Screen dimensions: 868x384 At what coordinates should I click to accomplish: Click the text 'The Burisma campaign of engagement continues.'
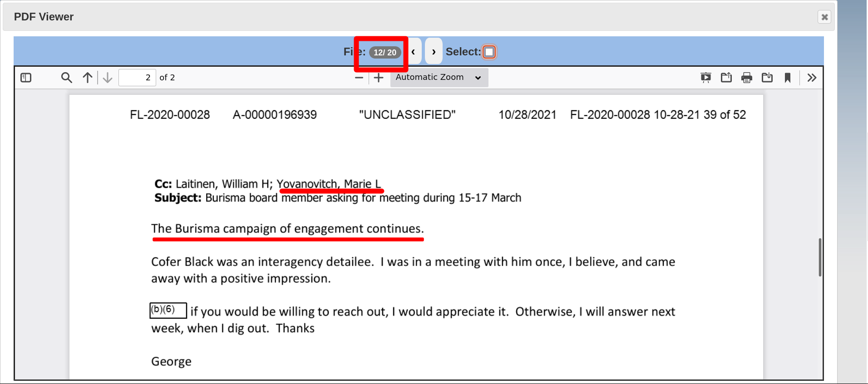point(287,229)
